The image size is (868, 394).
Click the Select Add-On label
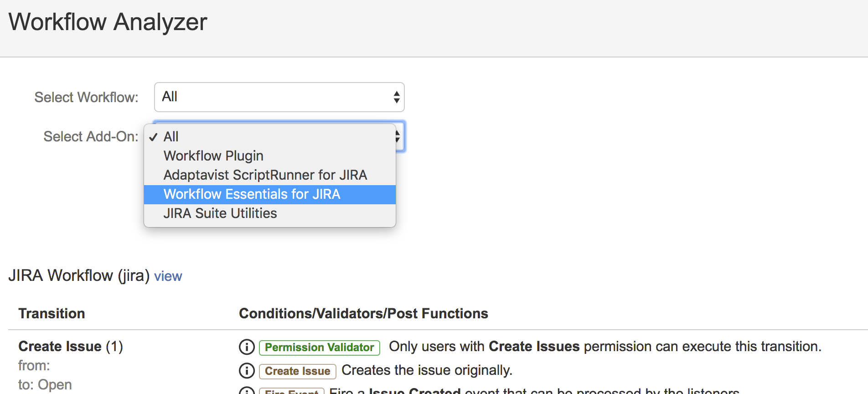pos(91,136)
